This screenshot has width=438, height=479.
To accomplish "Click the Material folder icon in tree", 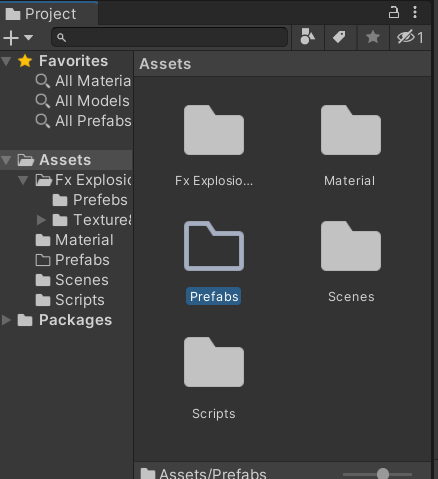I will pyautogui.click(x=43, y=240).
